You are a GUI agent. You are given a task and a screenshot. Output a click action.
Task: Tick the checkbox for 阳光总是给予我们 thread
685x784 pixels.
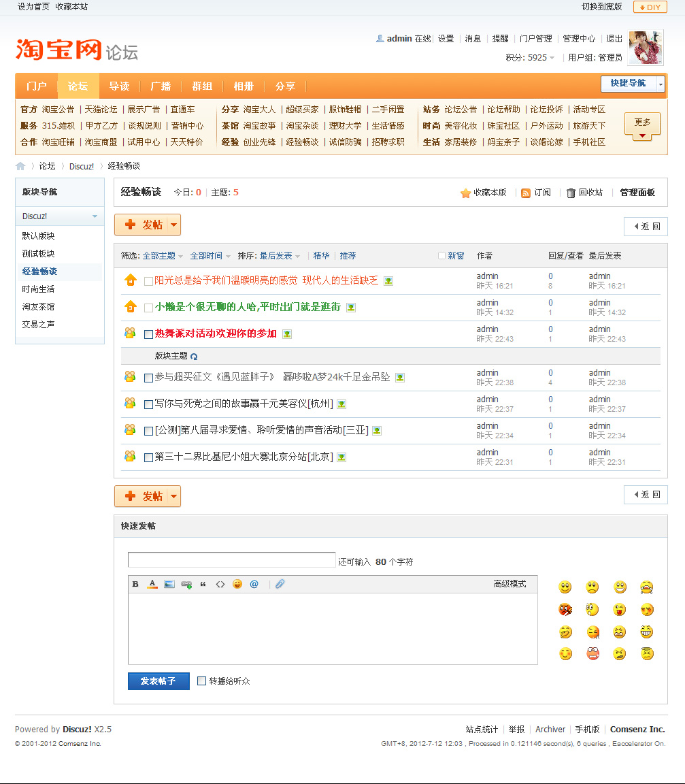click(148, 281)
